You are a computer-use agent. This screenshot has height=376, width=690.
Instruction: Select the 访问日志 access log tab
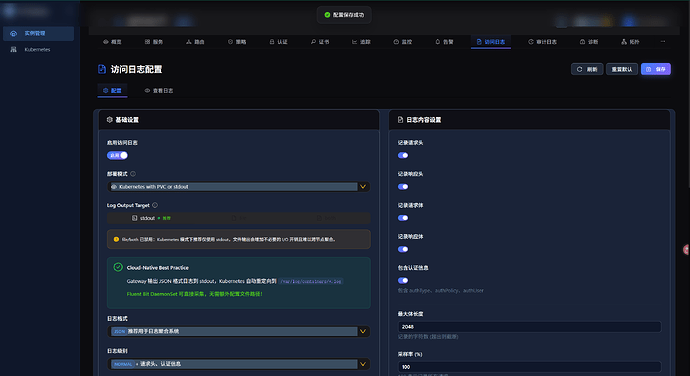click(491, 42)
